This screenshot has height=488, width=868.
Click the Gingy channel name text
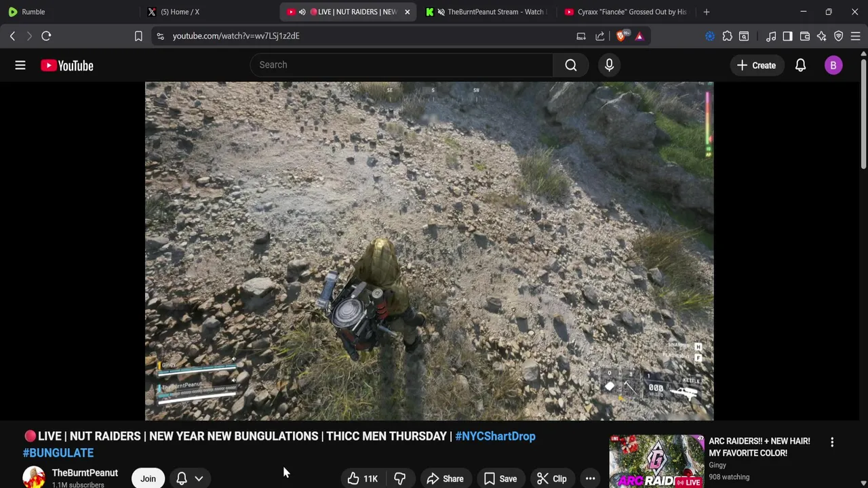click(x=717, y=465)
